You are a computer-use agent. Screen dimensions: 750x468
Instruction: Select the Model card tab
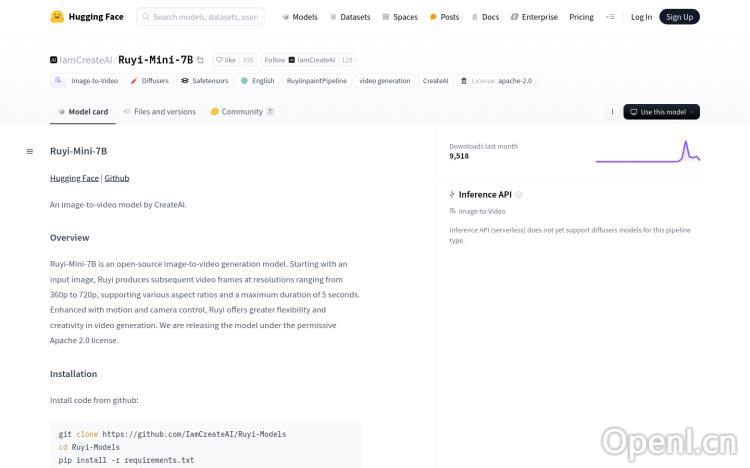tap(83, 112)
